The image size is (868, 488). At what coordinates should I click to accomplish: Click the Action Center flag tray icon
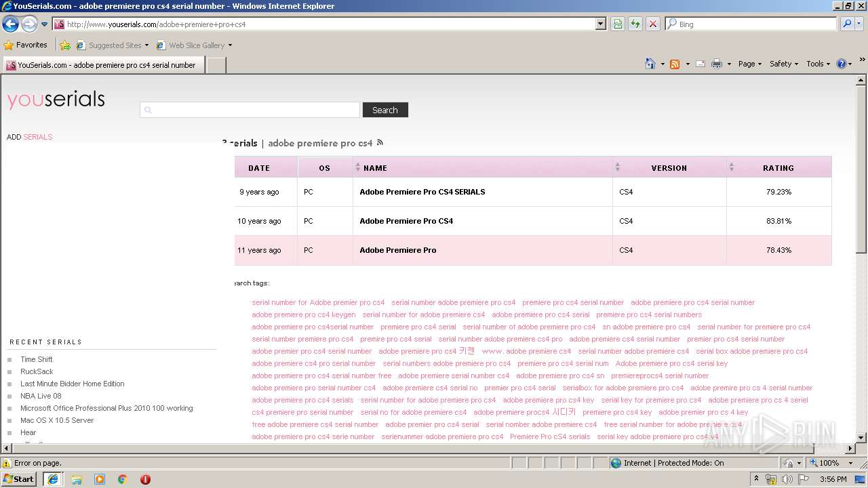[803, 479]
